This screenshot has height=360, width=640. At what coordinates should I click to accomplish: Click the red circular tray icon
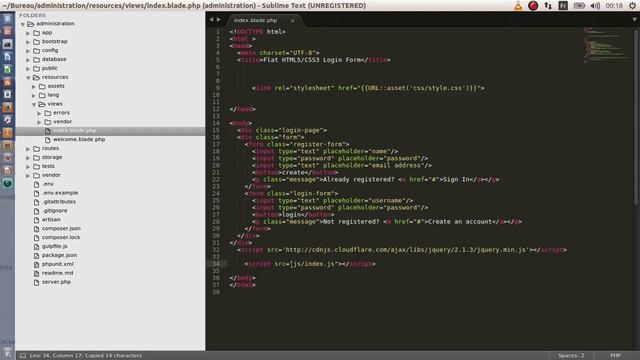coord(533,6)
